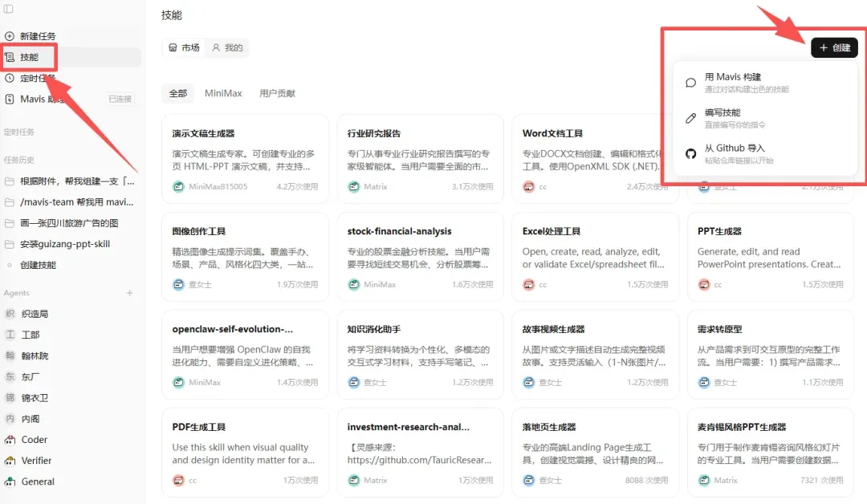867x504 pixels.
Task: Click 查女士 avatar on 知识消化助手 card
Action: [353, 383]
